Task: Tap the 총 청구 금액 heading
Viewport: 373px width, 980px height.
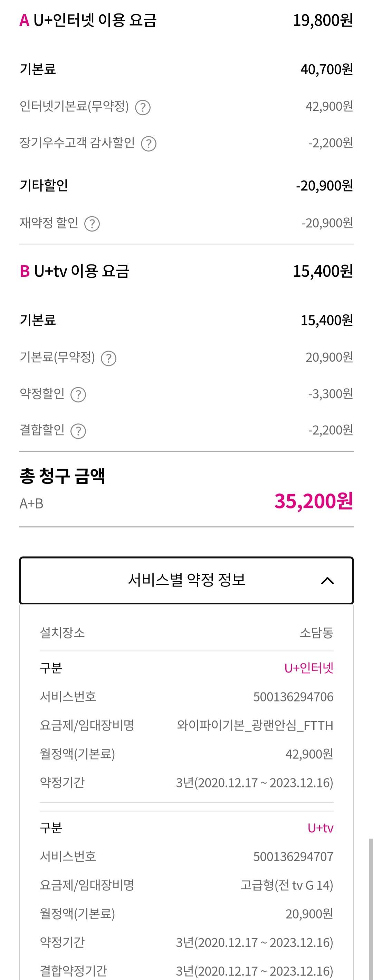Action: [63, 476]
